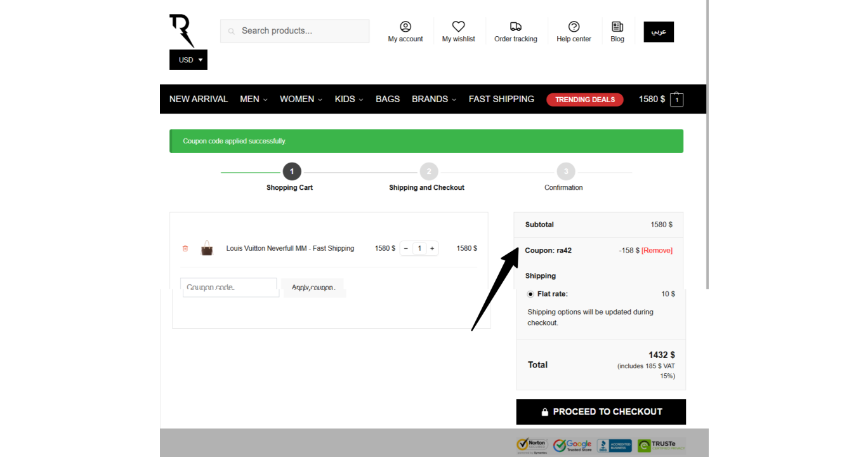Click 'Shipping options will be updated' note
868x457 pixels.
click(590, 317)
